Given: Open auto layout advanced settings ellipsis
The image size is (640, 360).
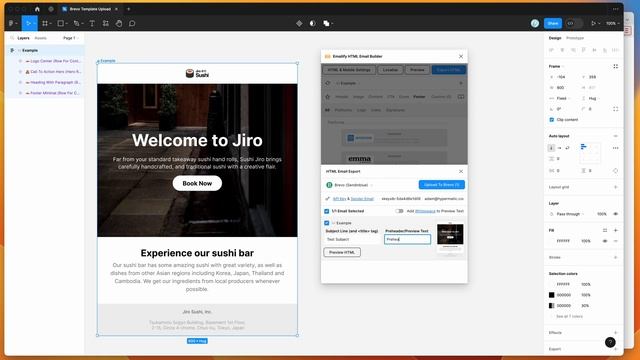Looking at the screenshot, I should coord(616,148).
